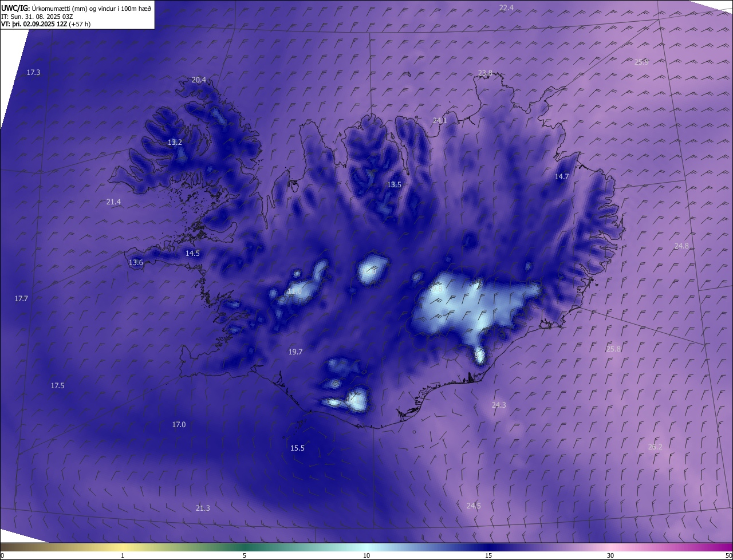Click the color scale tick labeled 10
Image resolution: width=733 pixels, height=560 pixels.
click(366, 555)
